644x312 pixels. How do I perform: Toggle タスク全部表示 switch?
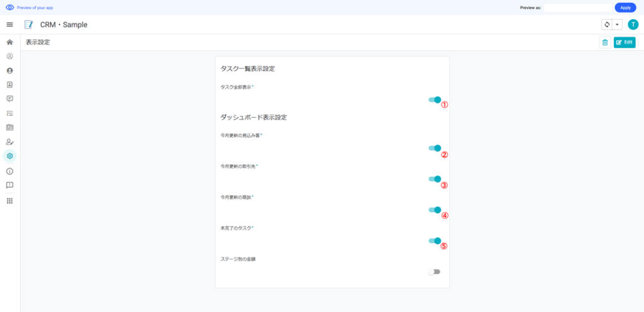(x=435, y=100)
